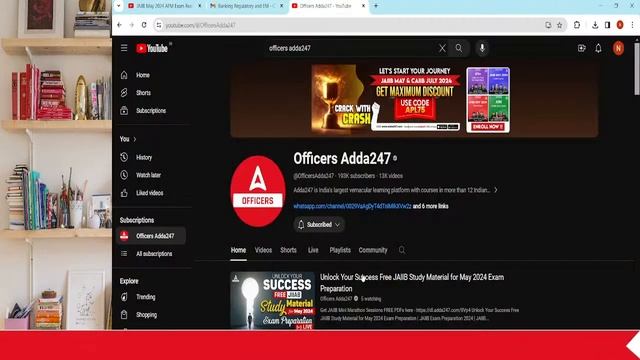Open the notifications bell in header
The image size is (640, 360).
pyautogui.click(x=598, y=48)
